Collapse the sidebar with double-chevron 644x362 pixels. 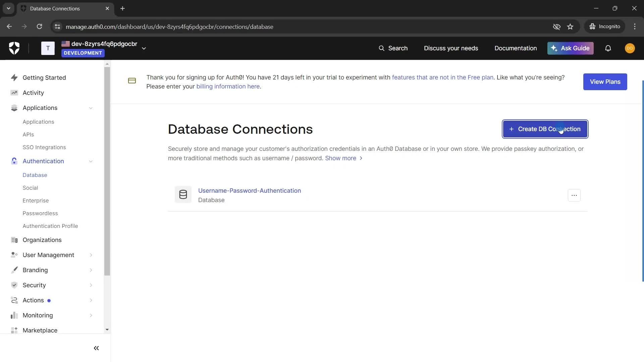pos(96,348)
